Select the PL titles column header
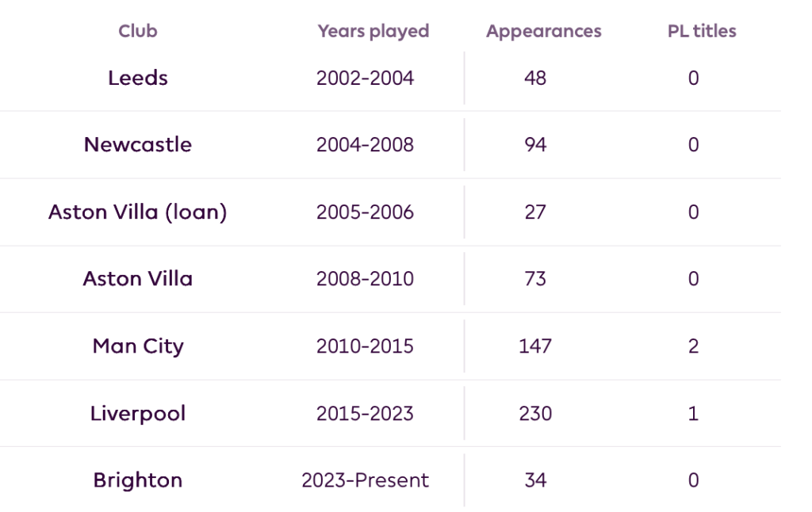Screen dimensions: 812x512 click(x=702, y=31)
